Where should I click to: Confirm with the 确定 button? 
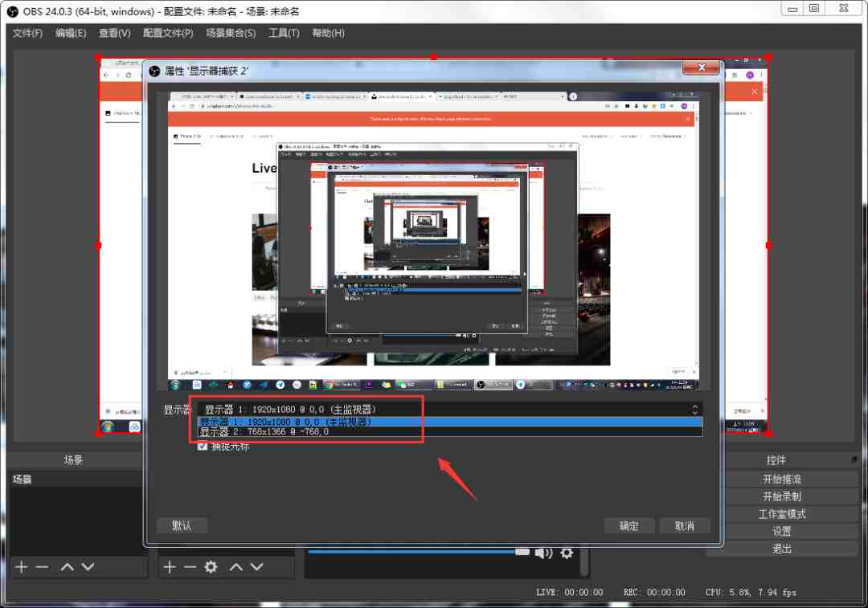628,525
